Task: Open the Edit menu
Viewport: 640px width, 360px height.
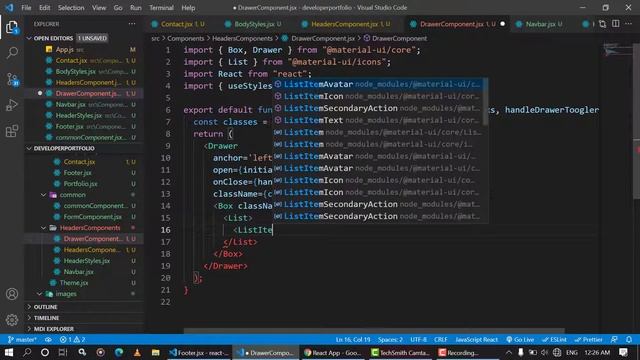Action: (x=44, y=7)
